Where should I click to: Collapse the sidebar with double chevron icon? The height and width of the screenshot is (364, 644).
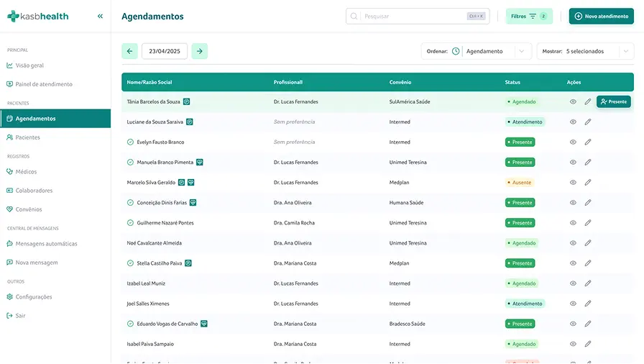coord(100,16)
